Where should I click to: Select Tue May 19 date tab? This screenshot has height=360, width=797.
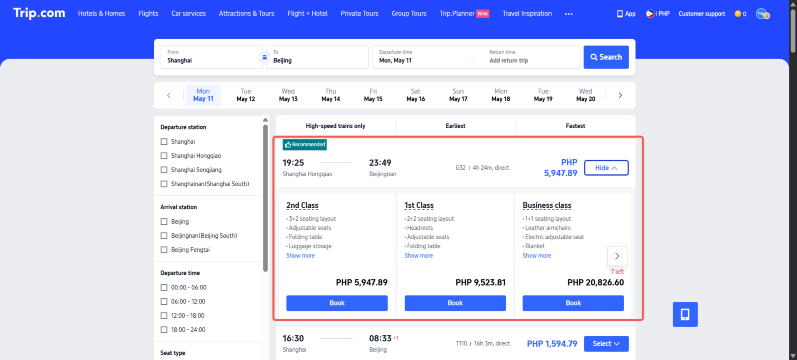point(543,95)
